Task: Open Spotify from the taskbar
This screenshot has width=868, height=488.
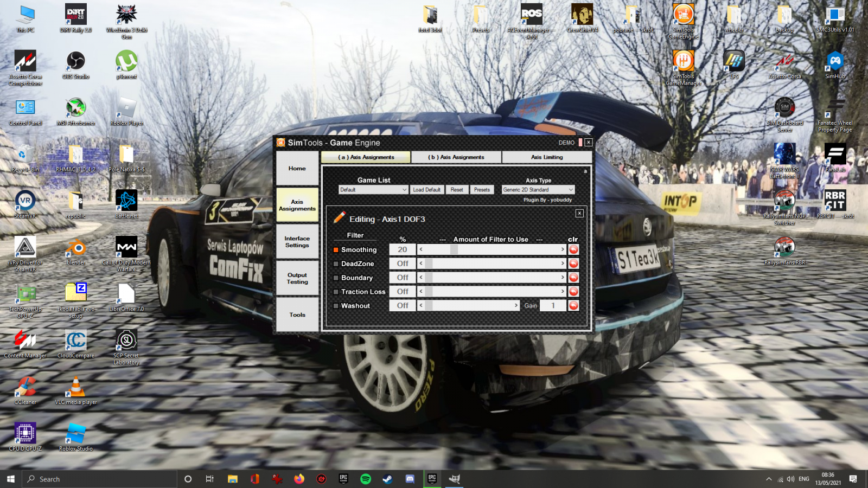Action: click(366, 479)
